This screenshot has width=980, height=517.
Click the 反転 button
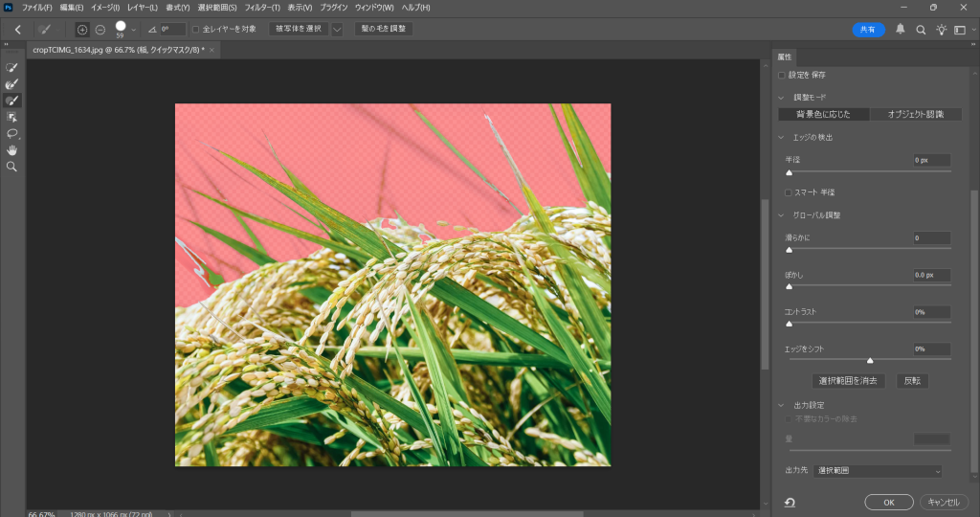coord(912,381)
